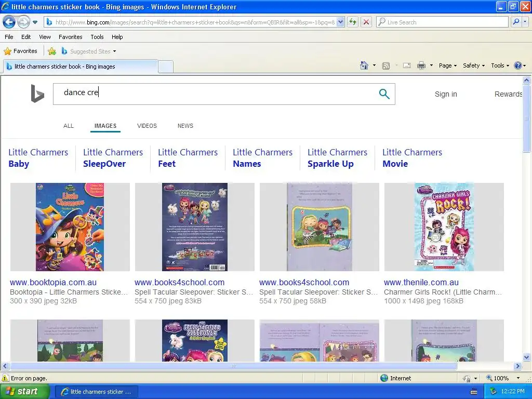This screenshot has width=532, height=399.
Task: Open the Tools command bar menu
Action: [x=500, y=65]
